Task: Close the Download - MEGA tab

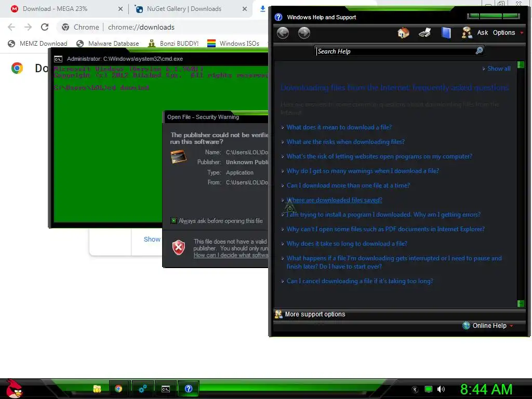Action: (121, 9)
